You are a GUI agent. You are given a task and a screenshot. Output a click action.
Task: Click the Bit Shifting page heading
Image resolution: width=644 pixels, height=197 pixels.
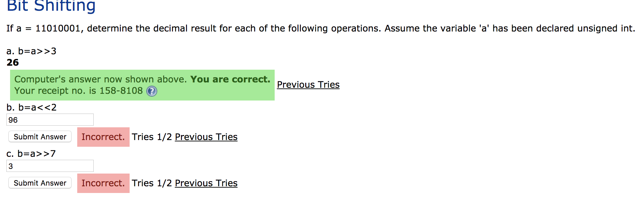(x=51, y=6)
